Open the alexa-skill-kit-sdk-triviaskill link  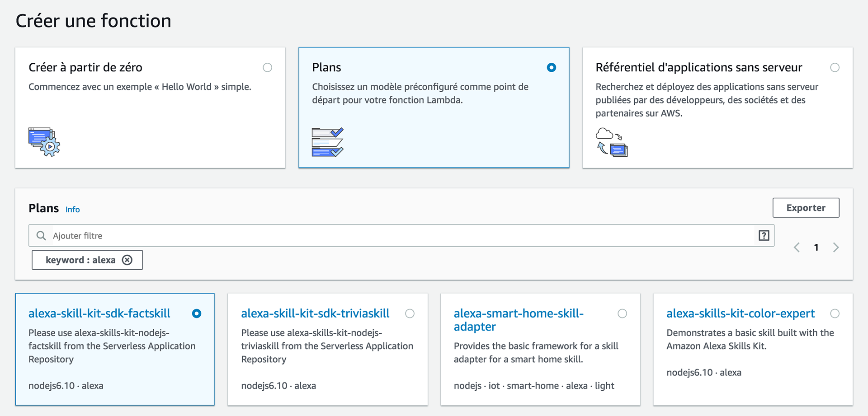315,313
